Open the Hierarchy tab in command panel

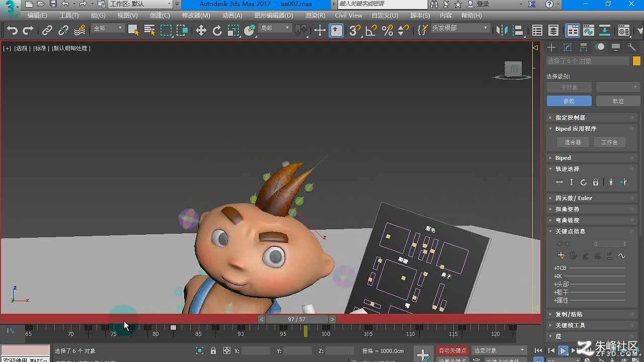coord(584,47)
